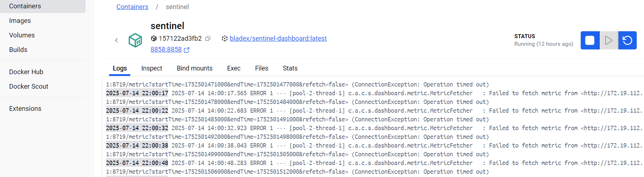The height and width of the screenshot is (177, 644).
Task: Open bladex/sentinel-dashboard:latest image link
Action: point(278,39)
